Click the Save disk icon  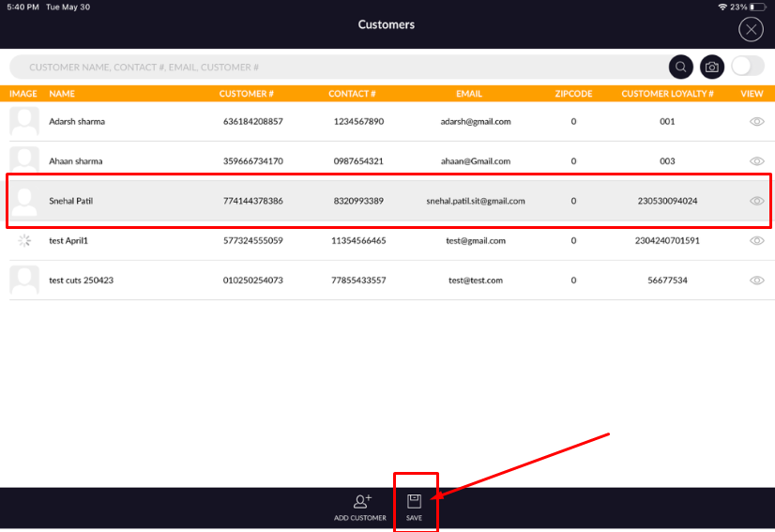coord(414,502)
